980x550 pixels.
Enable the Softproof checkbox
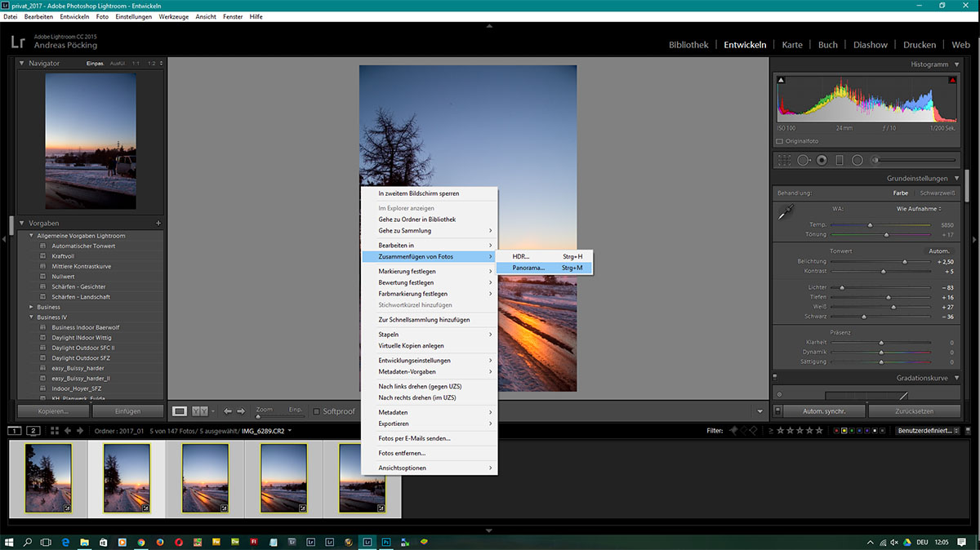tap(317, 411)
